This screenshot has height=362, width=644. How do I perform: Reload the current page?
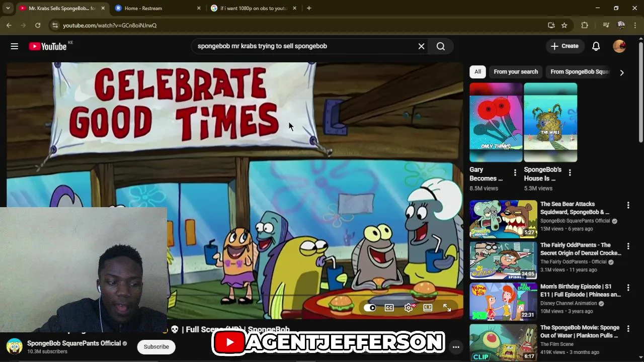coord(38,25)
